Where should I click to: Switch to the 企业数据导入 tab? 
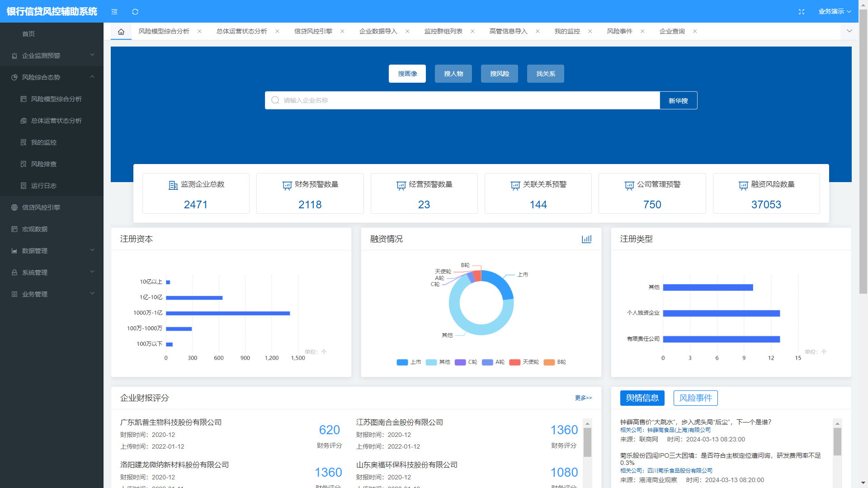tap(378, 32)
